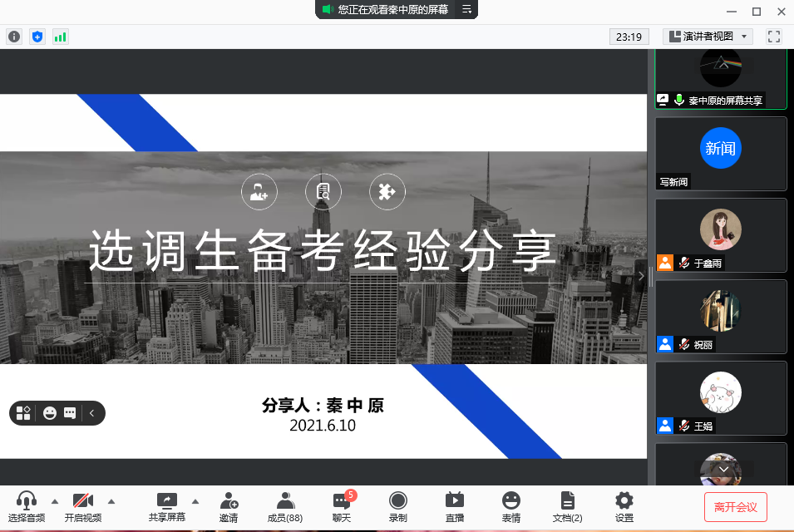
Task: Expand video options arrow beside 开启视频
Action: 111,501
